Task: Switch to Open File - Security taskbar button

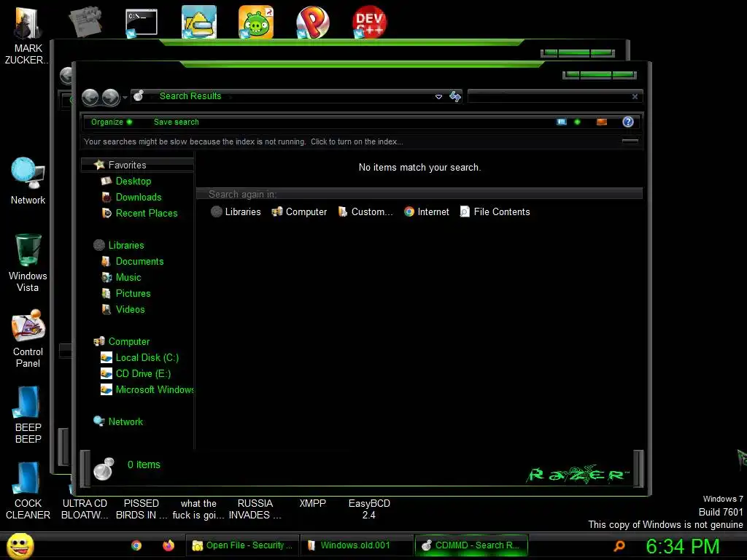Action: 242,545
